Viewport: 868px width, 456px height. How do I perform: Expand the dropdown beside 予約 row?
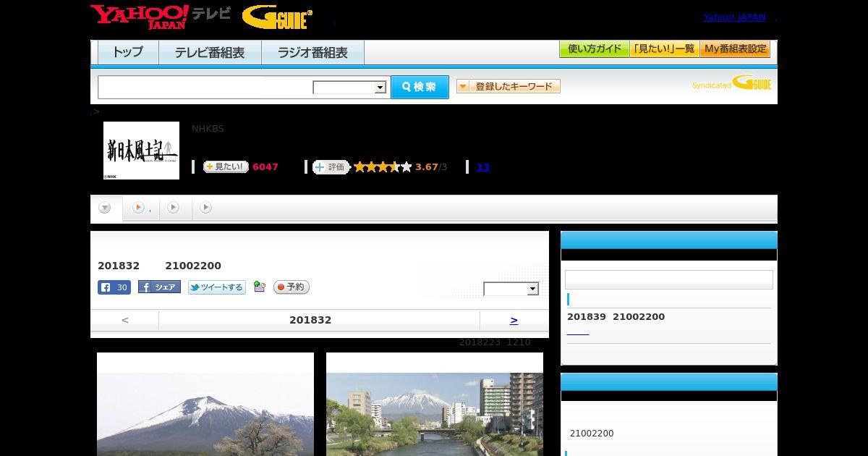click(x=511, y=289)
